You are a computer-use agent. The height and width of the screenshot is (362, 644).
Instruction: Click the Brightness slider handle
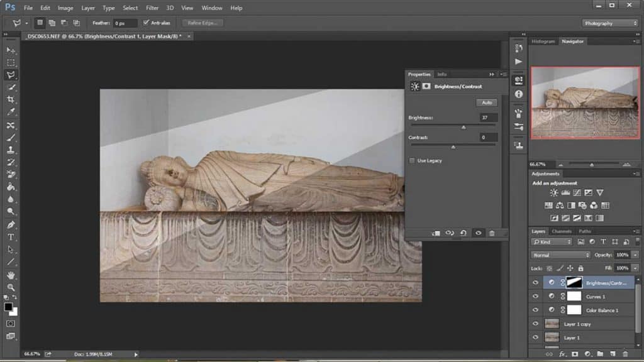(464, 127)
